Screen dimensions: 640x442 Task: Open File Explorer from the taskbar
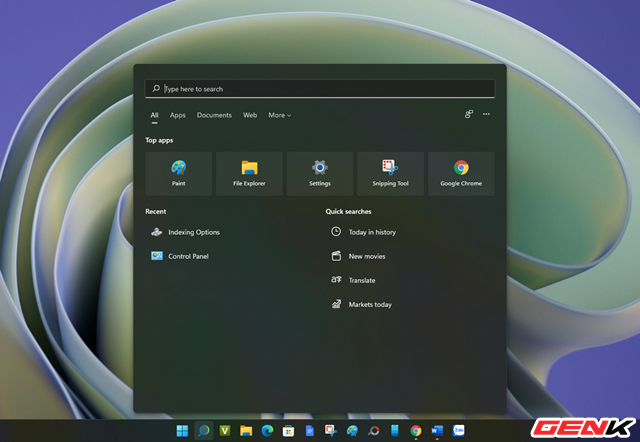tap(246, 431)
